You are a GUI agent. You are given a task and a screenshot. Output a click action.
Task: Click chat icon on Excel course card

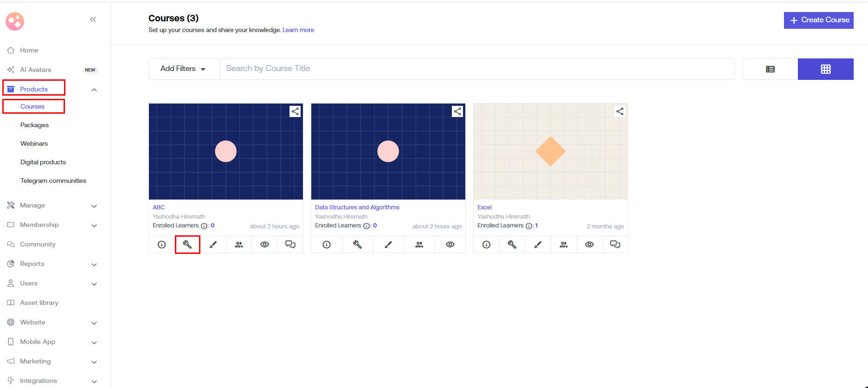click(615, 245)
